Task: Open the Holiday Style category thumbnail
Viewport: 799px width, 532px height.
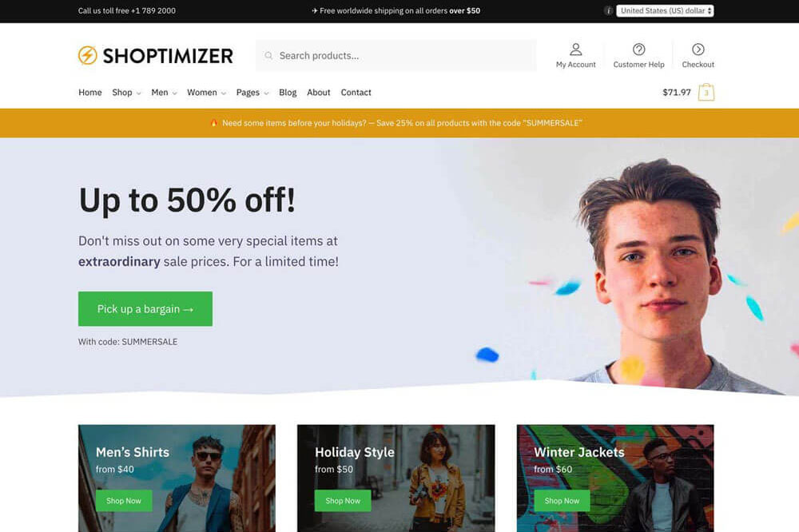Action: [x=396, y=478]
